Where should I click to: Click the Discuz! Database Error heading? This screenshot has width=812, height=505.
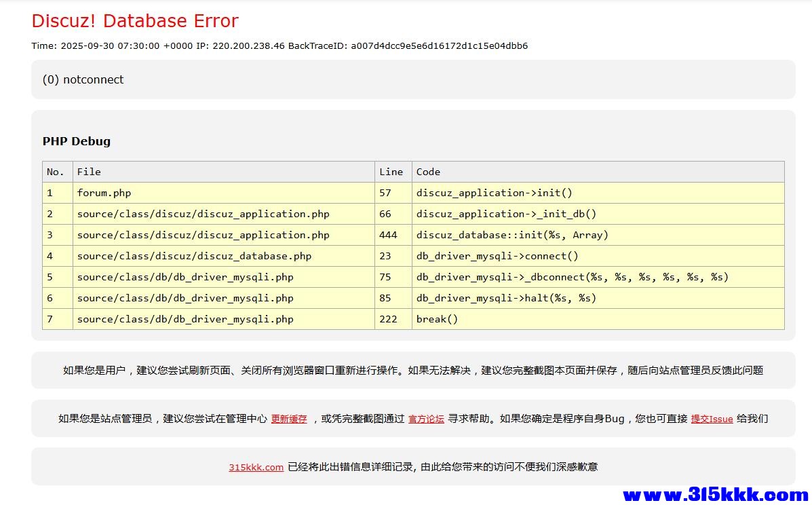[x=135, y=21]
